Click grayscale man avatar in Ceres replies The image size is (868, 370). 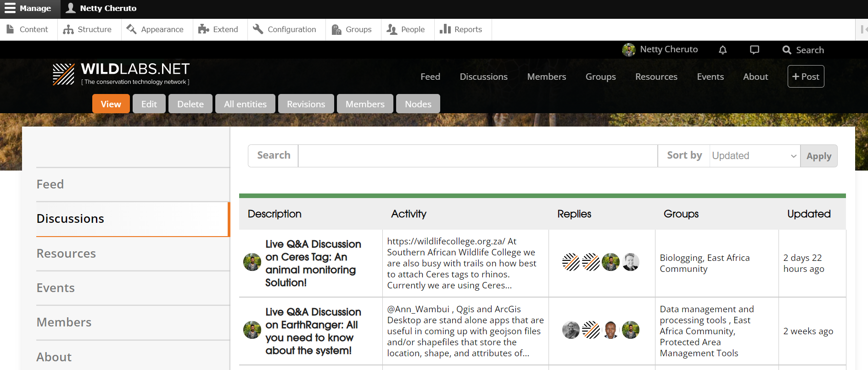pyautogui.click(x=631, y=262)
